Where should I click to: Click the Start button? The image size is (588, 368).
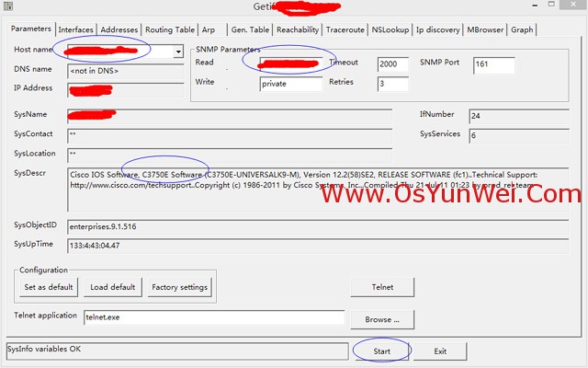382,351
